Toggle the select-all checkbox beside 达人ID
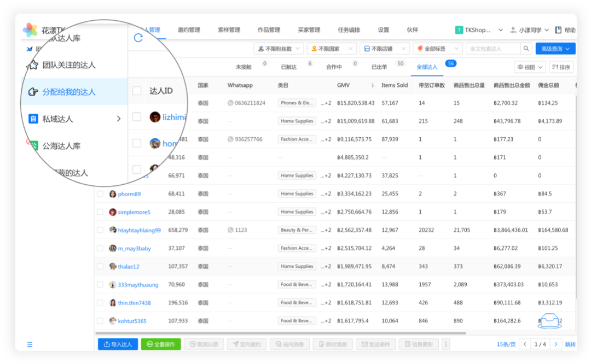Screen dimensions: 591x364 (137, 91)
